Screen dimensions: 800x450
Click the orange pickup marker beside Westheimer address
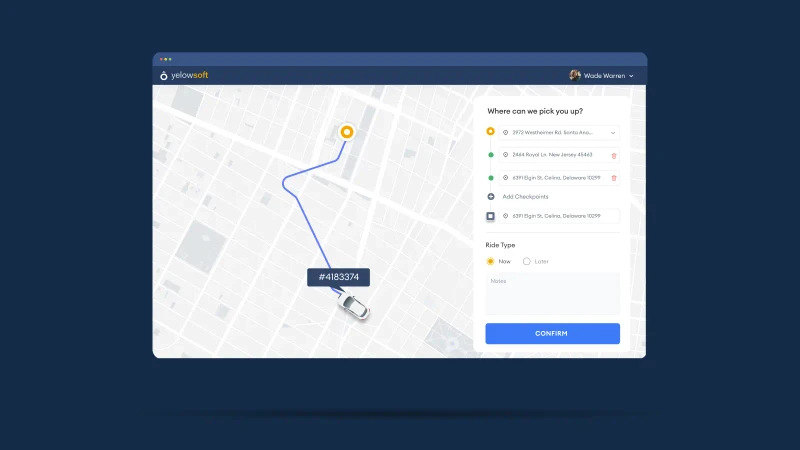pos(490,132)
